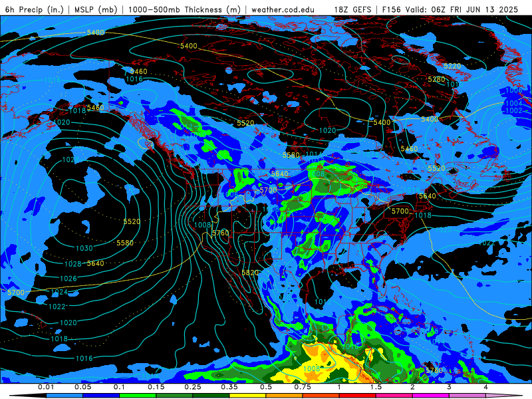Click the '1024' isobar label
This screenshot has height=399, width=532.
coord(59,292)
